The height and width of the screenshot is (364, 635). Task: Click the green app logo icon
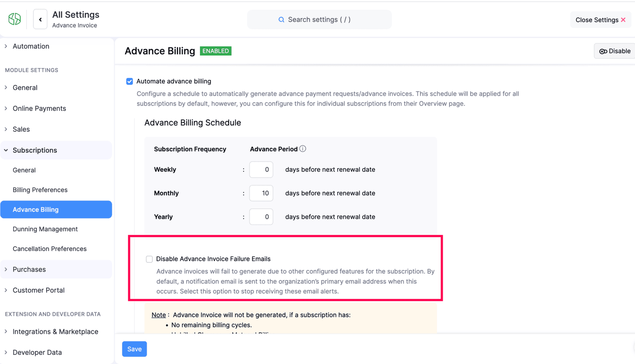point(15,19)
